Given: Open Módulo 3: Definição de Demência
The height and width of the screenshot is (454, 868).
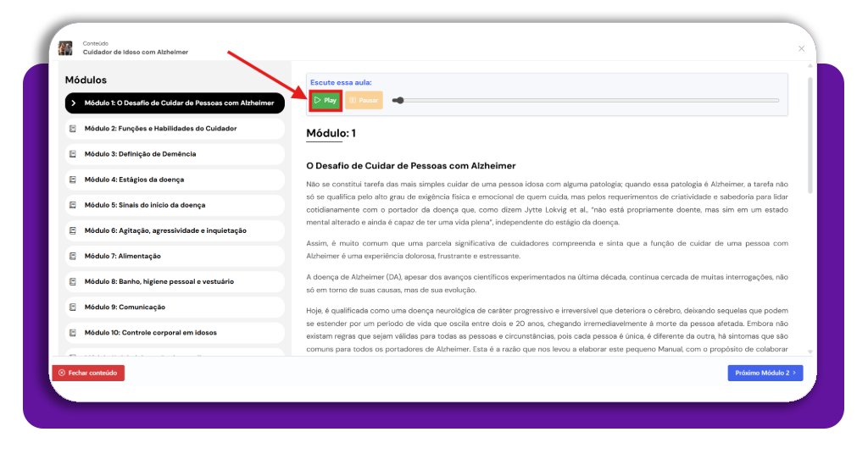Looking at the screenshot, I should pyautogui.click(x=140, y=154).
